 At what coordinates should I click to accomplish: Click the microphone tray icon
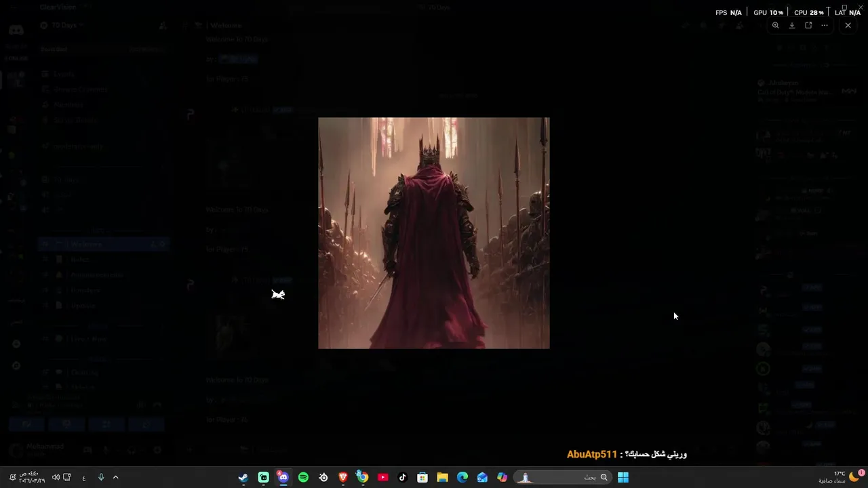pos(101,477)
